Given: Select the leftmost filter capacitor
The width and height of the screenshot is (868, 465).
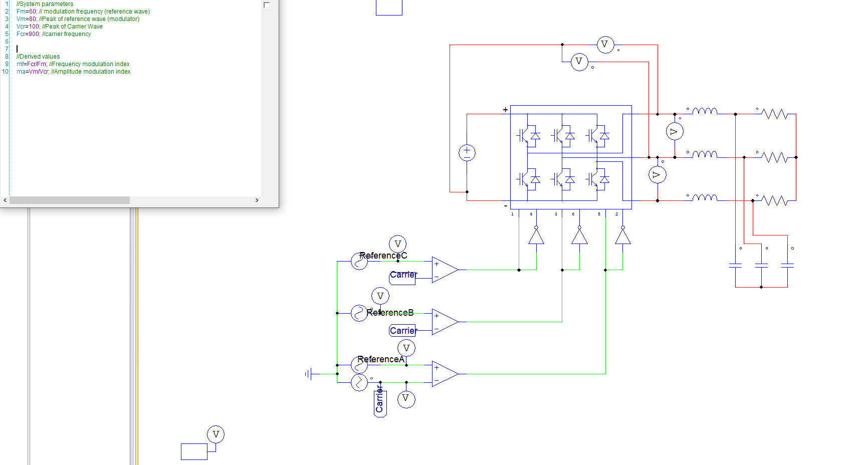Looking at the screenshot, I should click(735, 265).
